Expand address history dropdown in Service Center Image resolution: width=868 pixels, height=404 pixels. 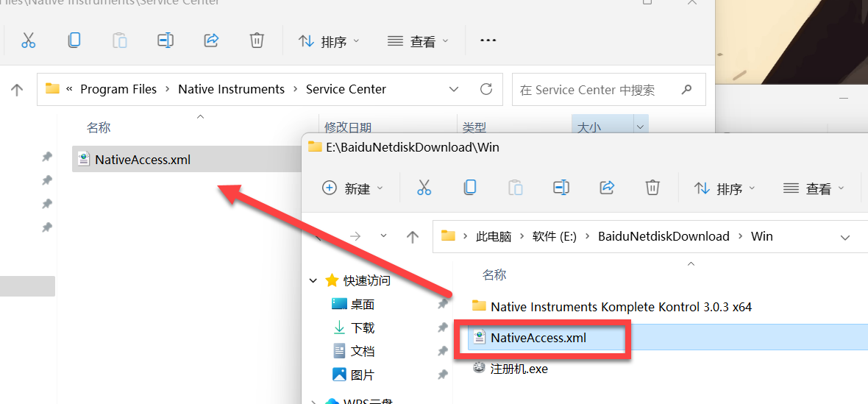(454, 89)
